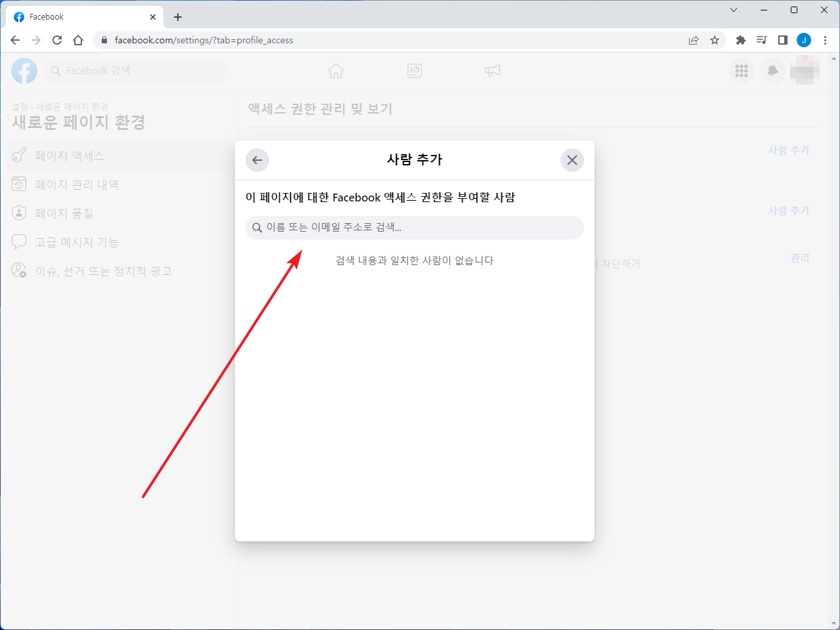Open the media control icon in the Chrome toolbar

click(762, 40)
